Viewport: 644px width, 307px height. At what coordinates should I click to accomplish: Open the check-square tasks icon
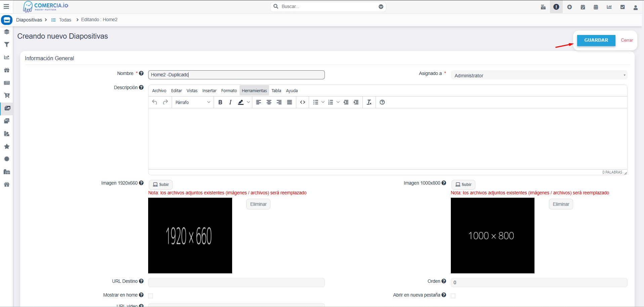(622, 7)
